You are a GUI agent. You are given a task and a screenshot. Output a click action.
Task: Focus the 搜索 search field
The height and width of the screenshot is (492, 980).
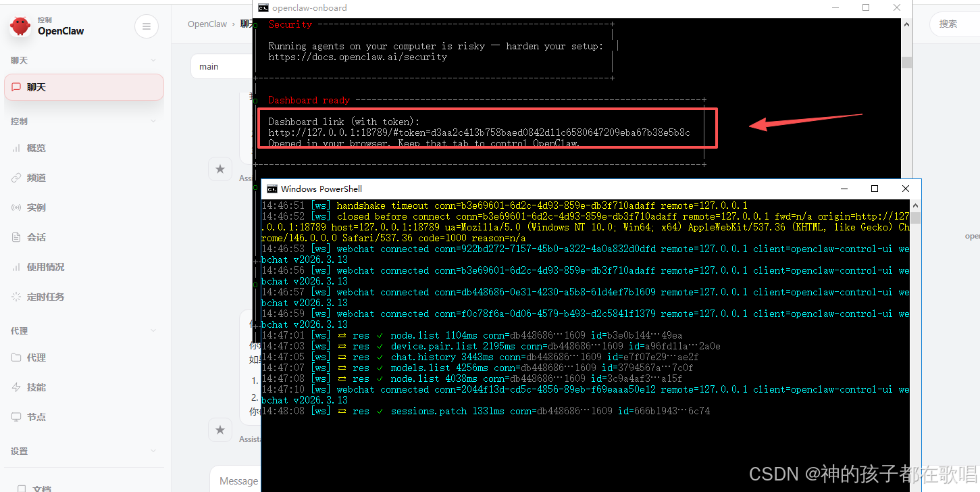click(x=955, y=24)
